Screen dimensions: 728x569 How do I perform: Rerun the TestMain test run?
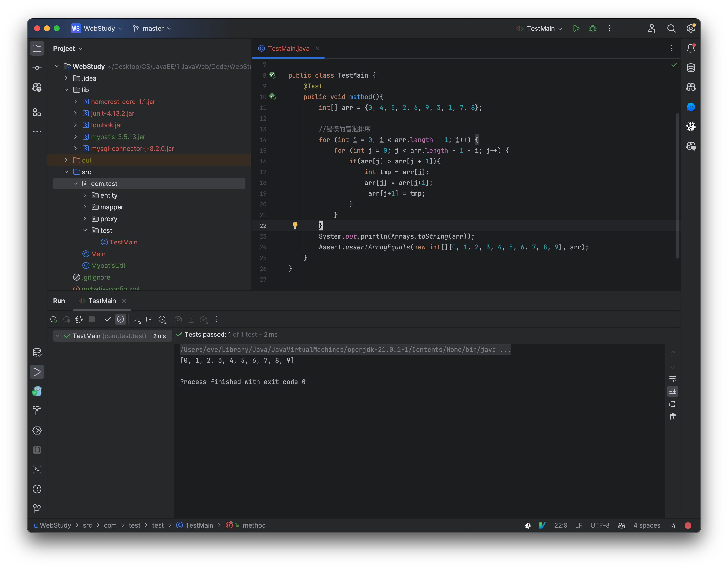53,319
